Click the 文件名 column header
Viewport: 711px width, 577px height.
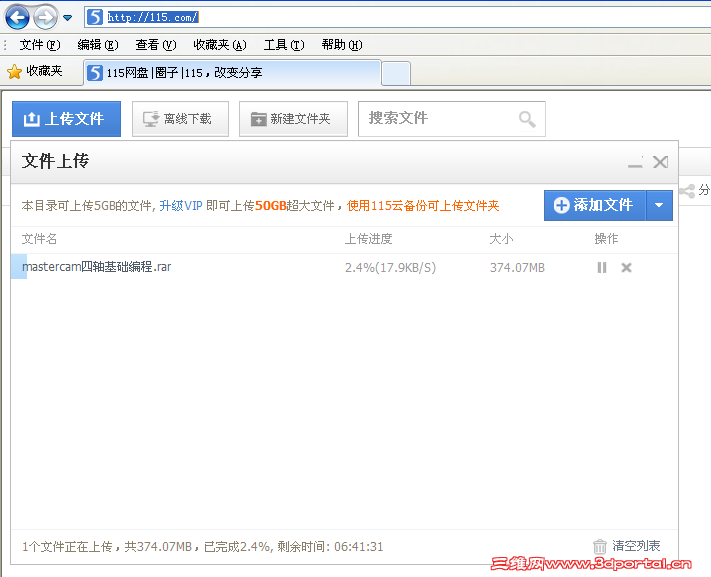point(39,239)
